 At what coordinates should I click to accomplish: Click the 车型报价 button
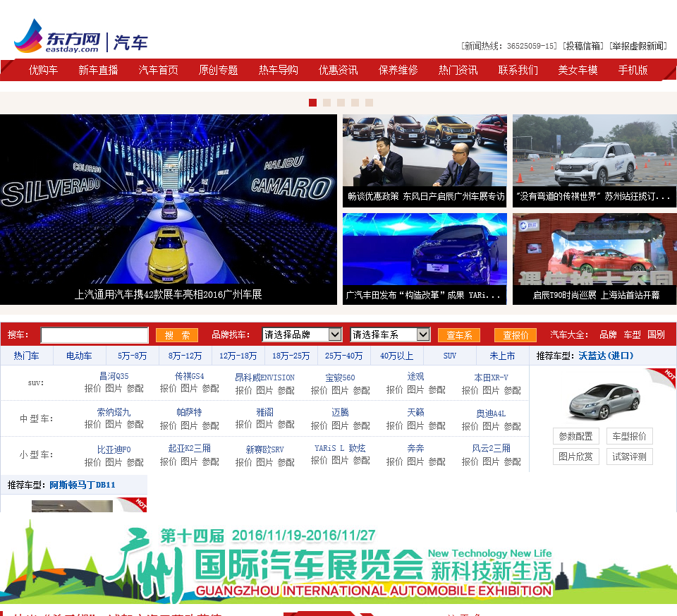pyautogui.click(x=630, y=436)
